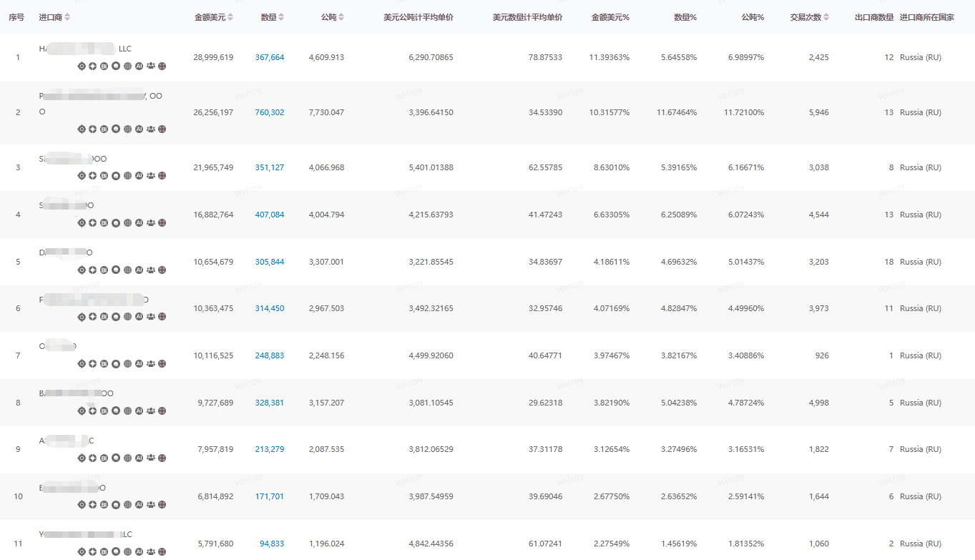Open quantity link 367,664 in row 1
The width and height of the screenshot is (975, 560).
tap(269, 57)
